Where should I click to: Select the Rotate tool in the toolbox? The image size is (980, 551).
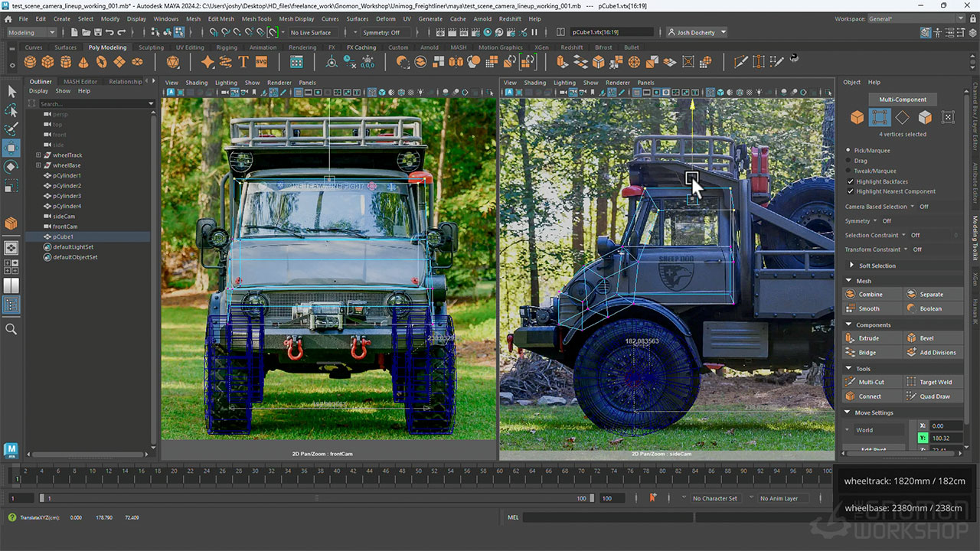tap(11, 167)
